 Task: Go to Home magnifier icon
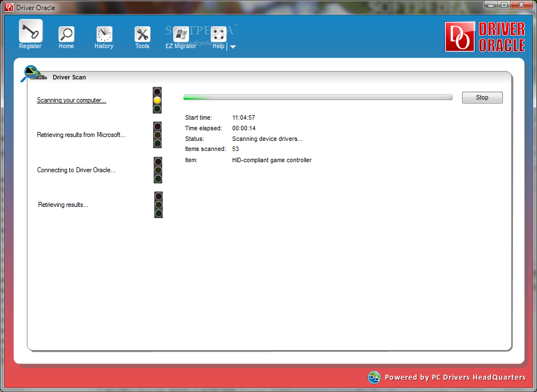pos(66,34)
